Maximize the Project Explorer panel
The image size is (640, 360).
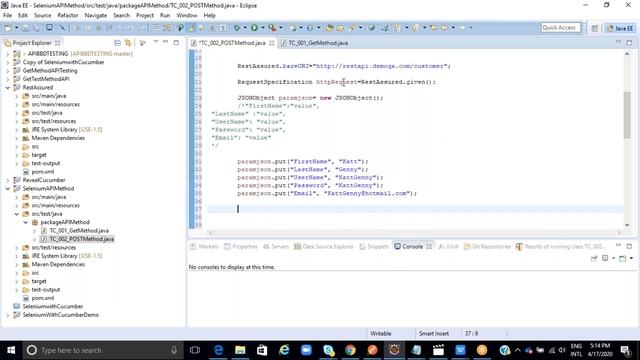176,42
